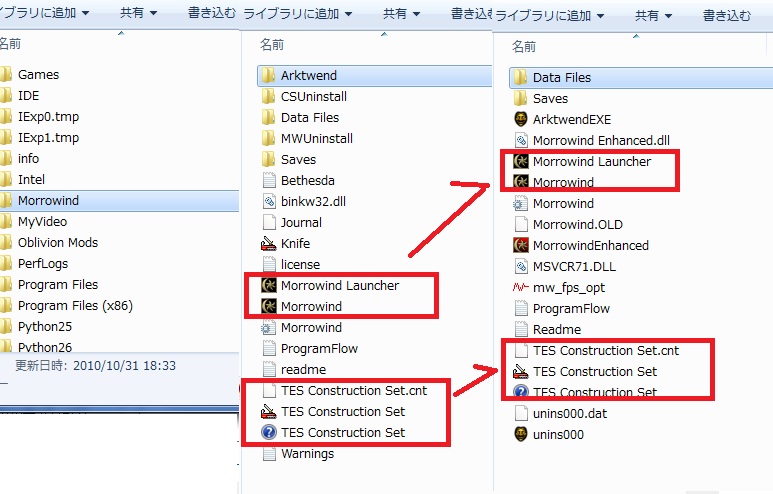773x494 pixels.
Task: Click the lowercase readme file name
Action: point(303,370)
